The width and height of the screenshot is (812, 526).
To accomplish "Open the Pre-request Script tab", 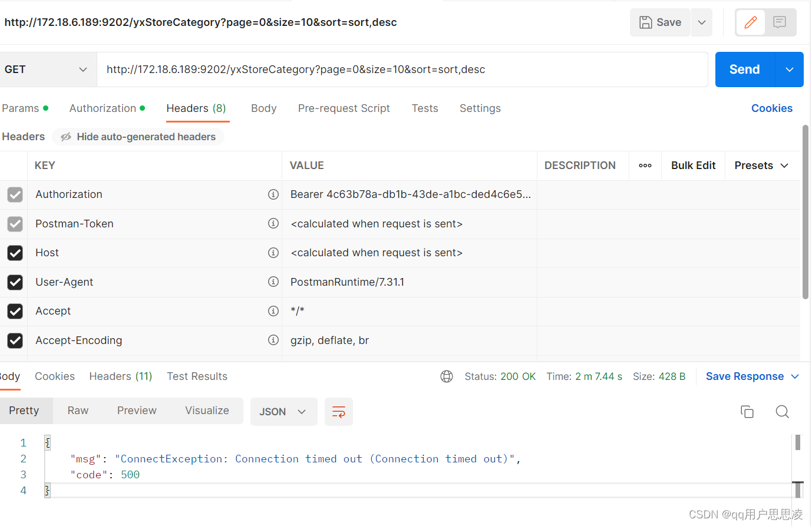I will tap(344, 108).
